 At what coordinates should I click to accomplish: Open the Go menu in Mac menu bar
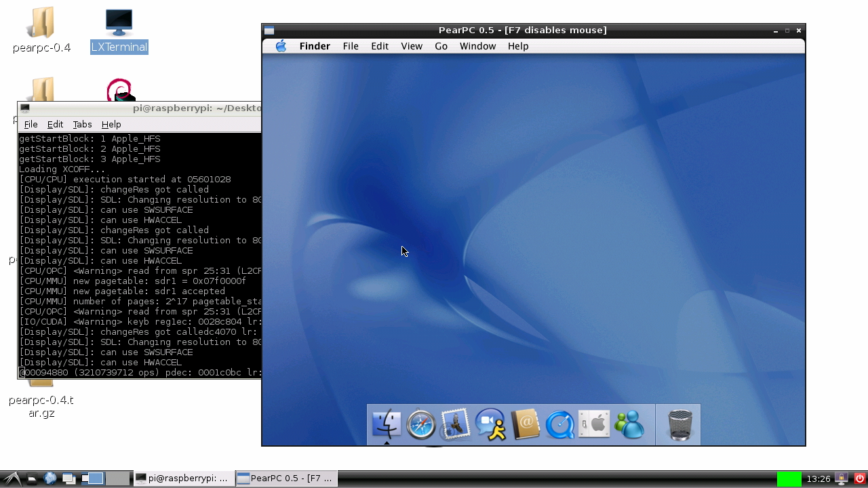[441, 46]
